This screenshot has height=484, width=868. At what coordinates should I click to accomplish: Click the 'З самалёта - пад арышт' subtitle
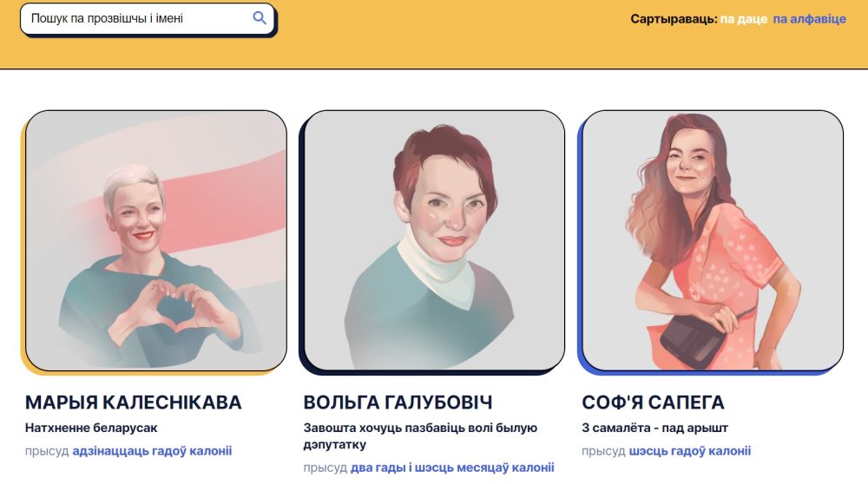pos(654,428)
